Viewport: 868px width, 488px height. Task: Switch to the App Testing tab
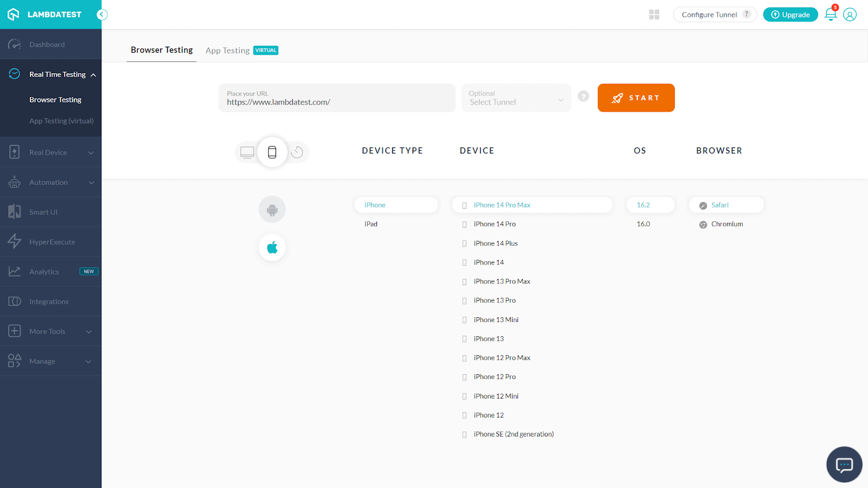point(241,50)
